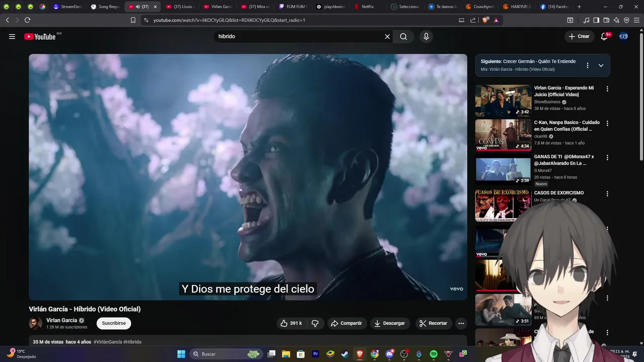Screen dimensions: 644x362
Task: Open the Virlán García channel avatar
Action: (x=36, y=323)
